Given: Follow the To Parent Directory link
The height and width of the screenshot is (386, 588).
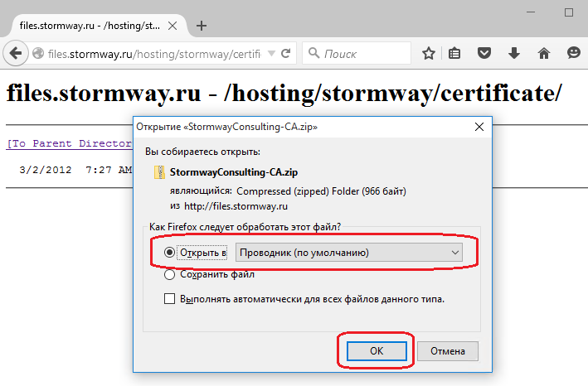Looking at the screenshot, I should [x=70, y=143].
